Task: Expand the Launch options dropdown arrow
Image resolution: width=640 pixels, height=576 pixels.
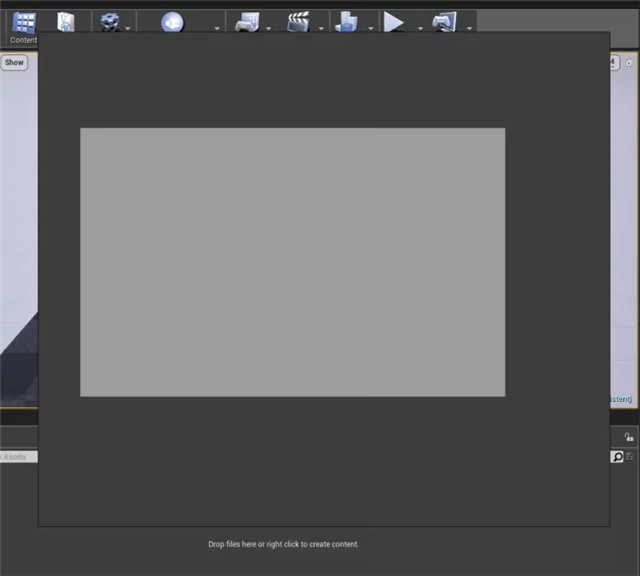Action: coord(469,29)
